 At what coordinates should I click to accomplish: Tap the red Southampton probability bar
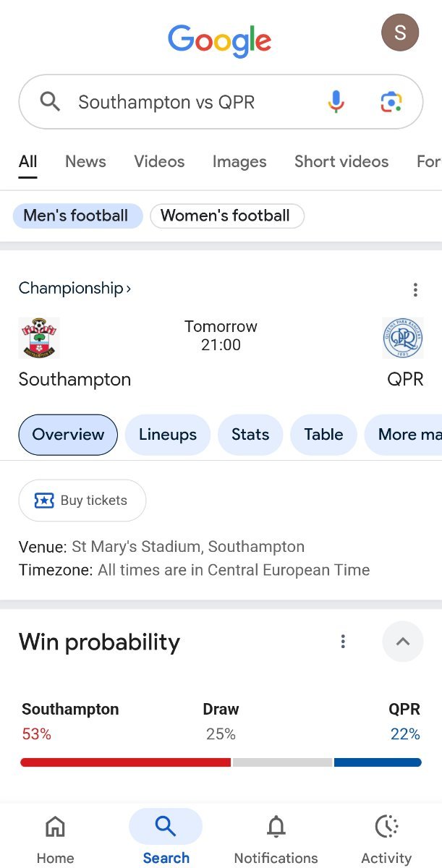pos(125,762)
